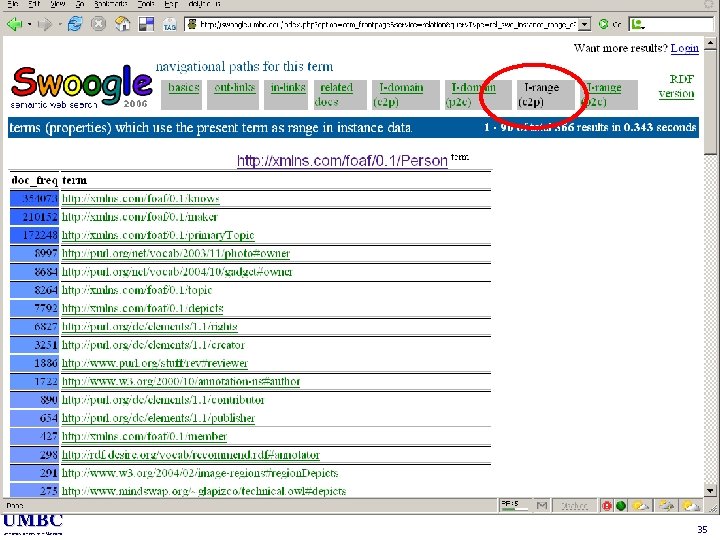Open the Back button history dropdown arrow
The image size is (720, 540).
[29, 24]
